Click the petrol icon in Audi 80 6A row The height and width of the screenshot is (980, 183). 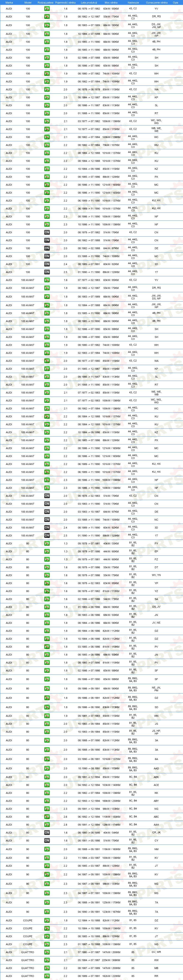point(47,759)
